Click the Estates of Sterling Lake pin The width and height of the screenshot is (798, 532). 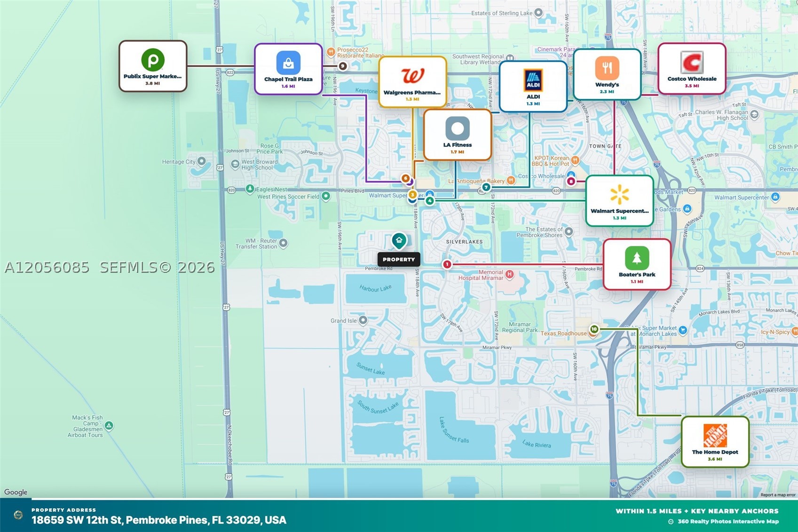point(539,13)
